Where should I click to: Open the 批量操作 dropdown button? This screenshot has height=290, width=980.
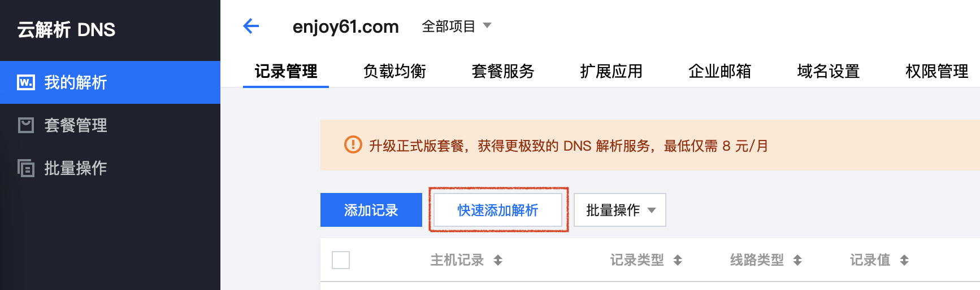coord(620,210)
